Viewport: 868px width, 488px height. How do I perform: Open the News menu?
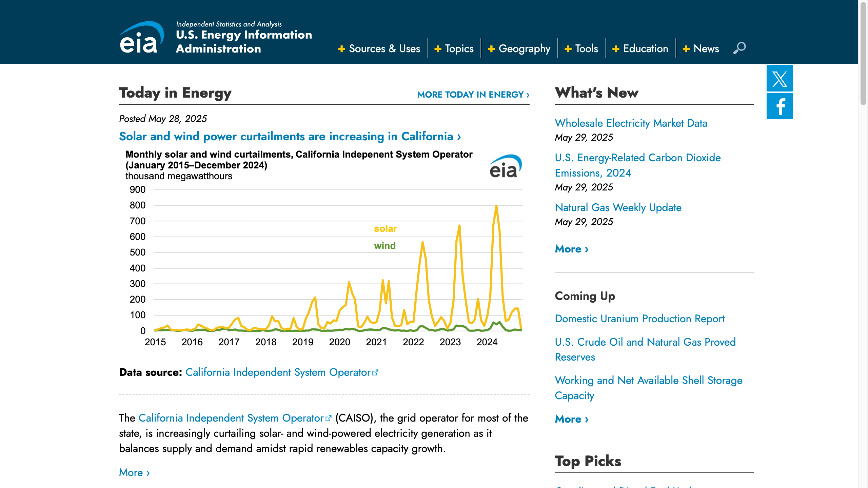(706, 49)
